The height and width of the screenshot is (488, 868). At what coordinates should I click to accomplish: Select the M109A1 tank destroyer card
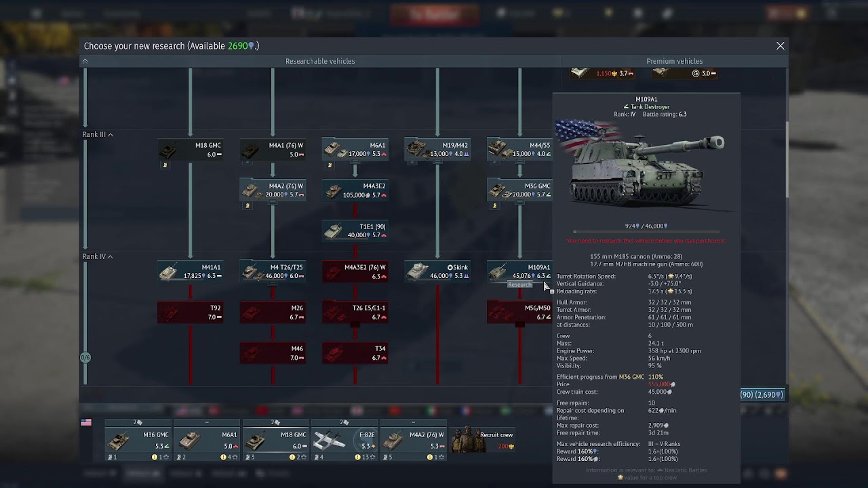point(519,272)
